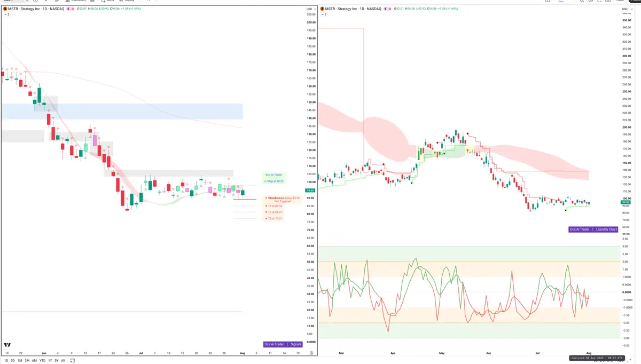Click the May label on right time axis
The width and height of the screenshot is (641, 364).
click(x=442, y=353)
